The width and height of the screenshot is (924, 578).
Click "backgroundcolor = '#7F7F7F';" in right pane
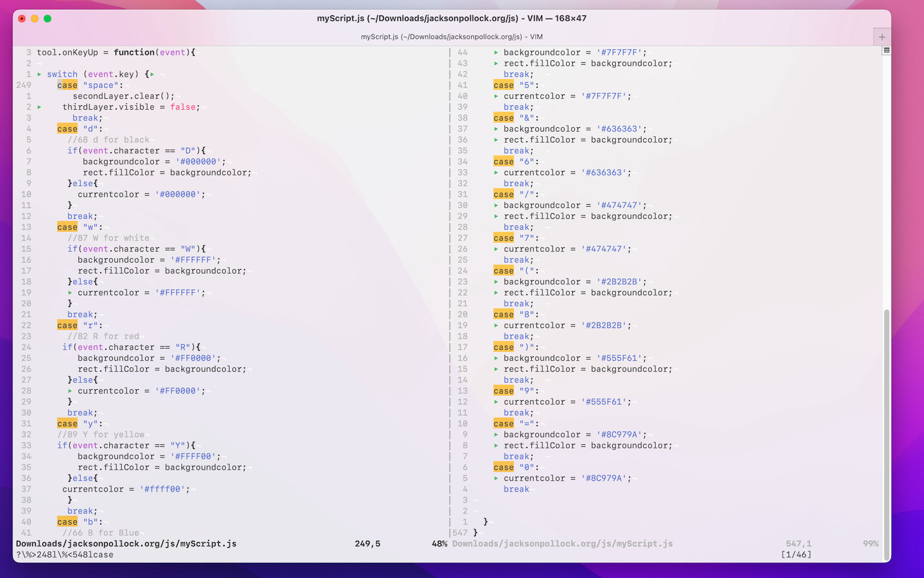pyautogui.click(x=575, y=52)
